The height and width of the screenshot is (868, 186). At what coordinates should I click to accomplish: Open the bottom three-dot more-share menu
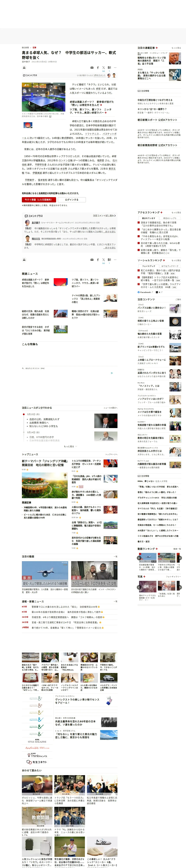[115, 260]
